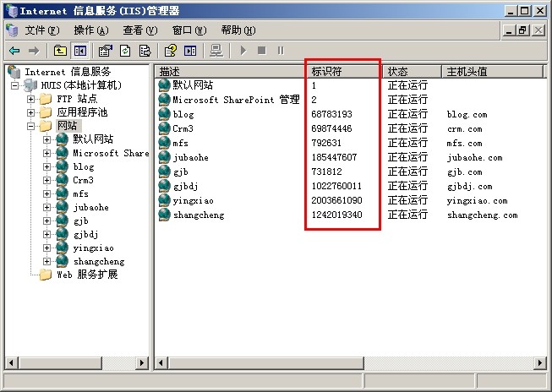
Task: Expand the FTP 站点 node
Action: click(x=31, y=99)
